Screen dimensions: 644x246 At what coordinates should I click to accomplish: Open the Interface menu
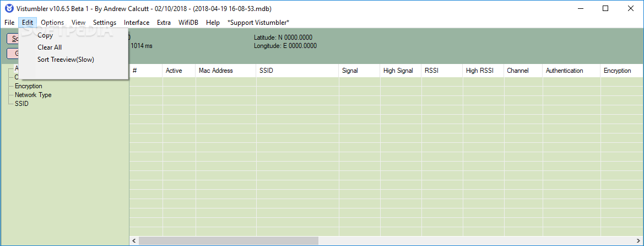point(137,23)
